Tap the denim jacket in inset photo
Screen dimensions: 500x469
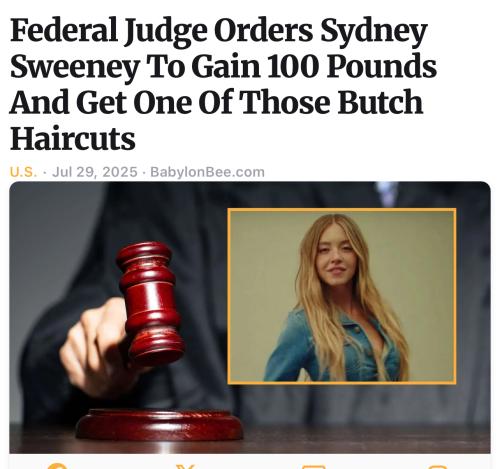click(333, 348)
